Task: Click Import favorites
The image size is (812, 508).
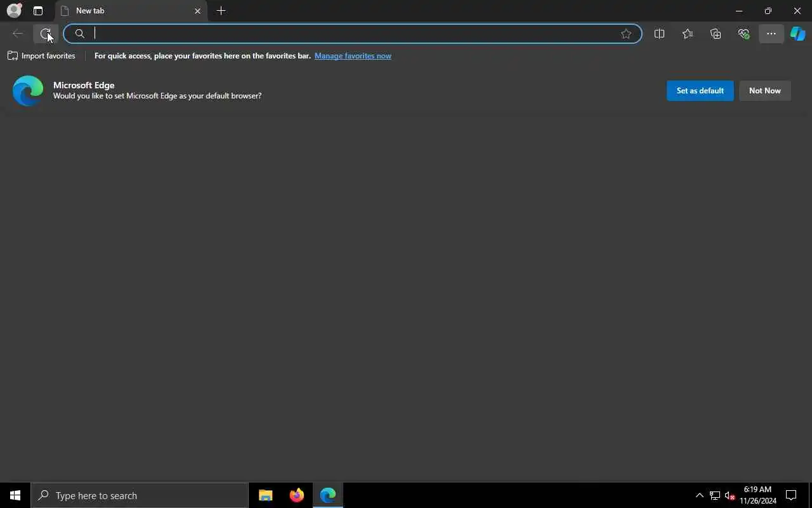Action: (41, 56)
